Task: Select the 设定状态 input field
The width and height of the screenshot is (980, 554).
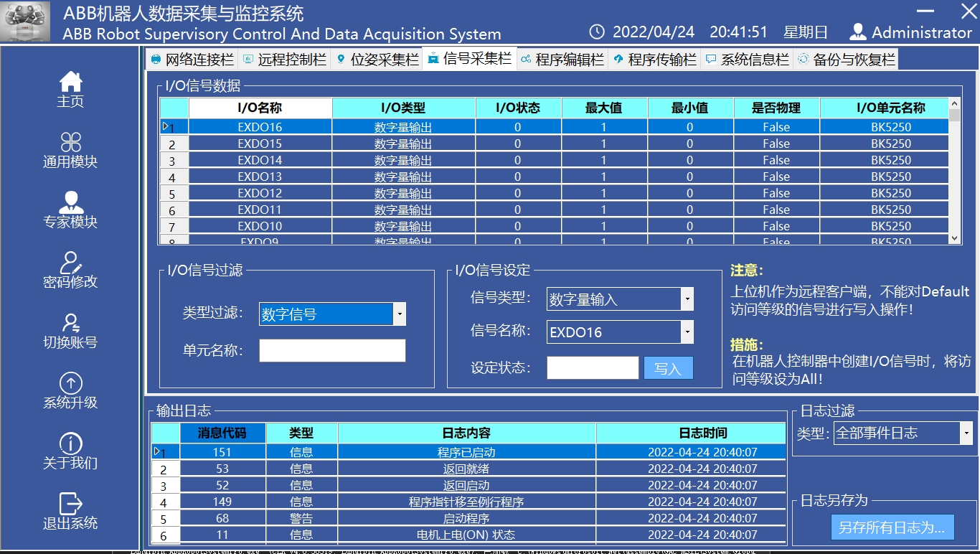Action: [593, 367]
